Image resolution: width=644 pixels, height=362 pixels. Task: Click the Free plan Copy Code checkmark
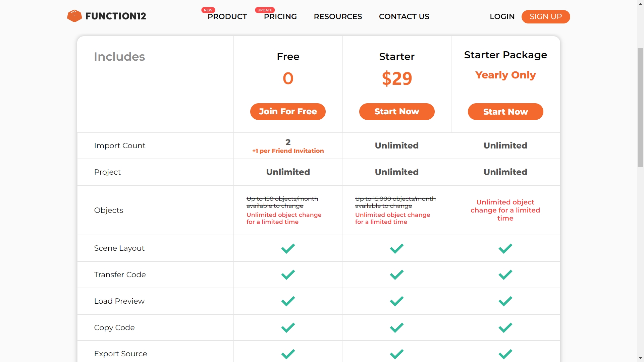pos(288,328)
